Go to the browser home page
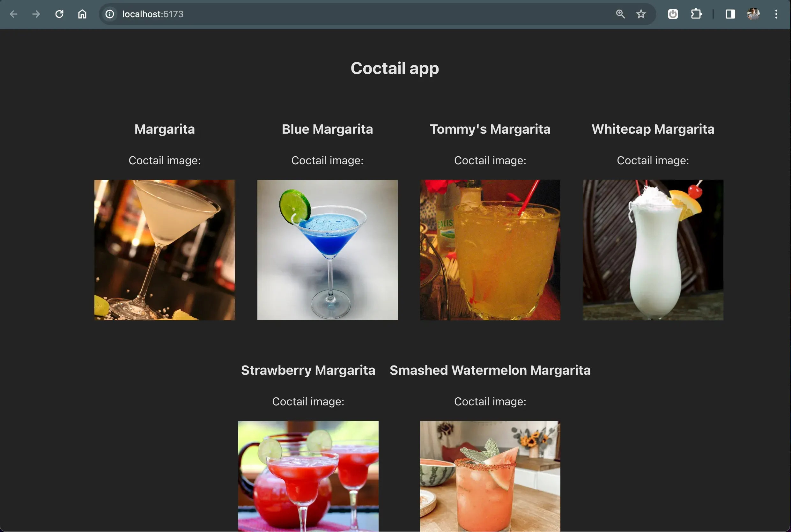791x532 pixels. (x=82, y=14)
